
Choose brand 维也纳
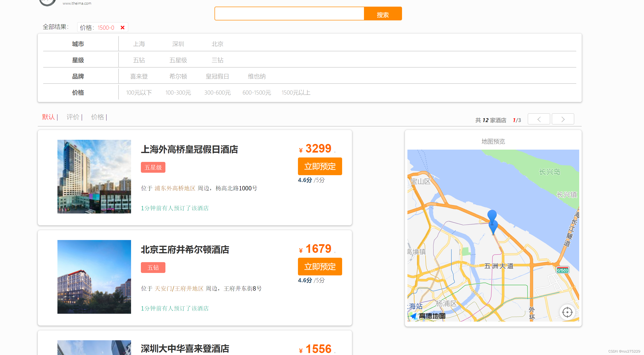click(x=257, y=77)
